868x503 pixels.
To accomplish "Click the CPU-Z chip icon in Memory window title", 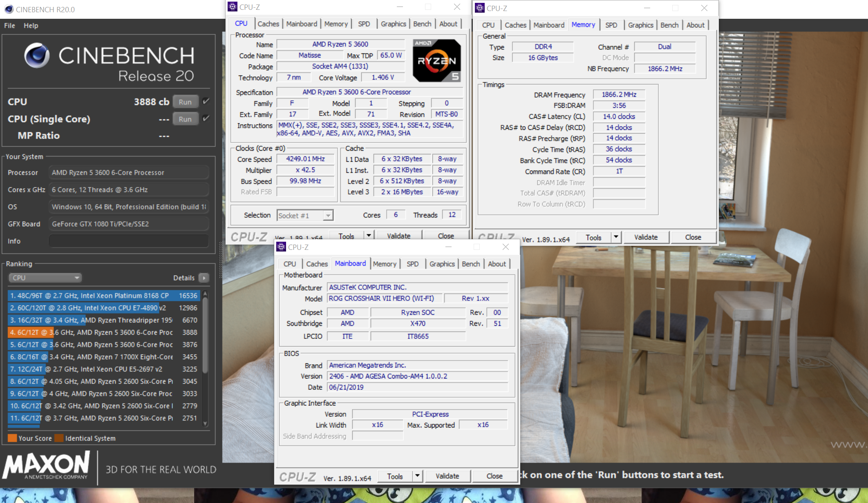I will tap(480, 8).
